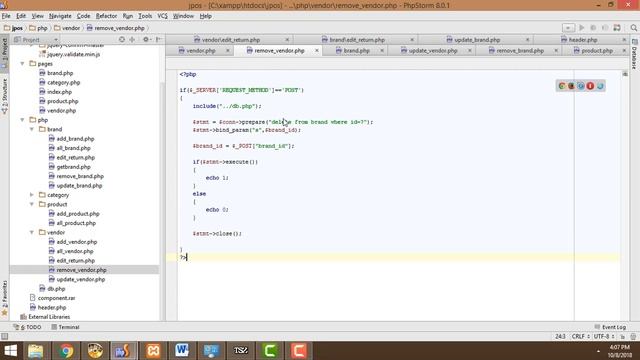Open Opera browser preview icon in editor
This screenshot has width=640, height=360.
click(x=590, y=86)
